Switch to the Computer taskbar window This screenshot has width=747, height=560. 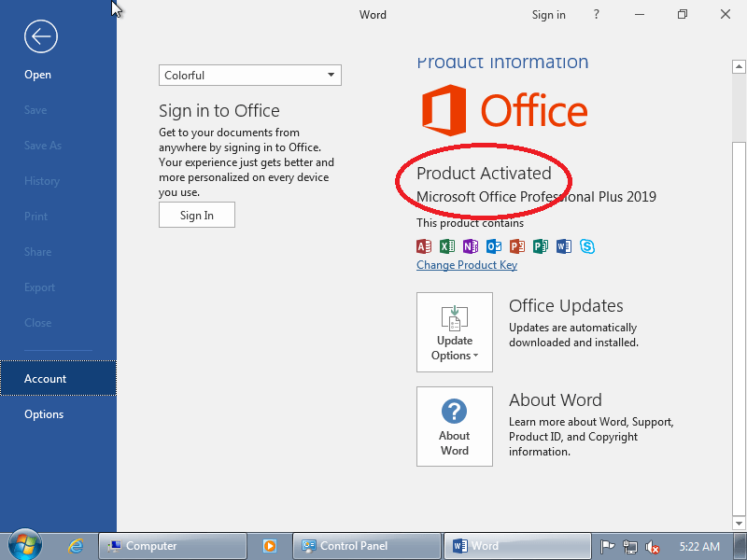[x=173, y=546]
